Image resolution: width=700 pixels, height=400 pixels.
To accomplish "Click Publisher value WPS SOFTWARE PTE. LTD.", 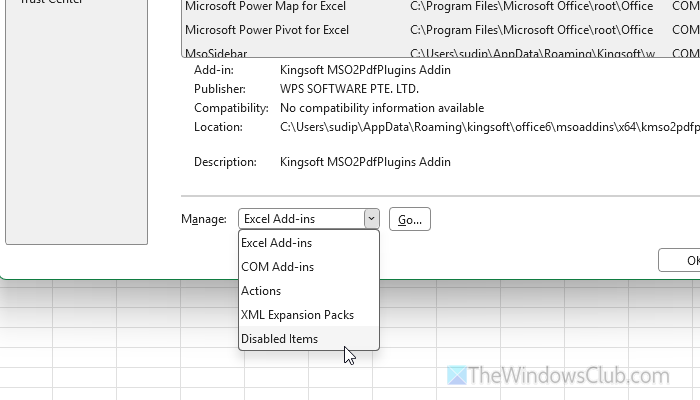I will point(349,89).
